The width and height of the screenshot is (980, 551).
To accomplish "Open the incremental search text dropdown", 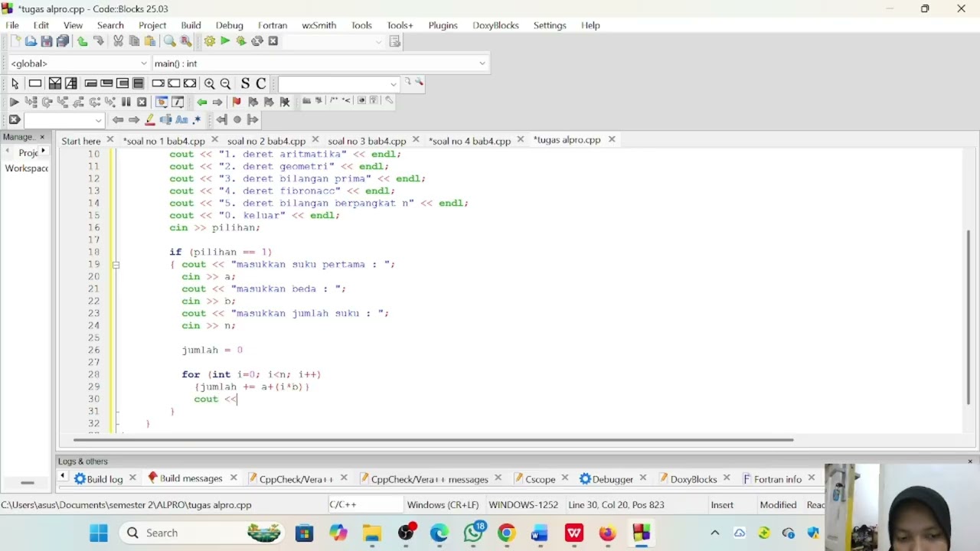I will pos(98,120).
